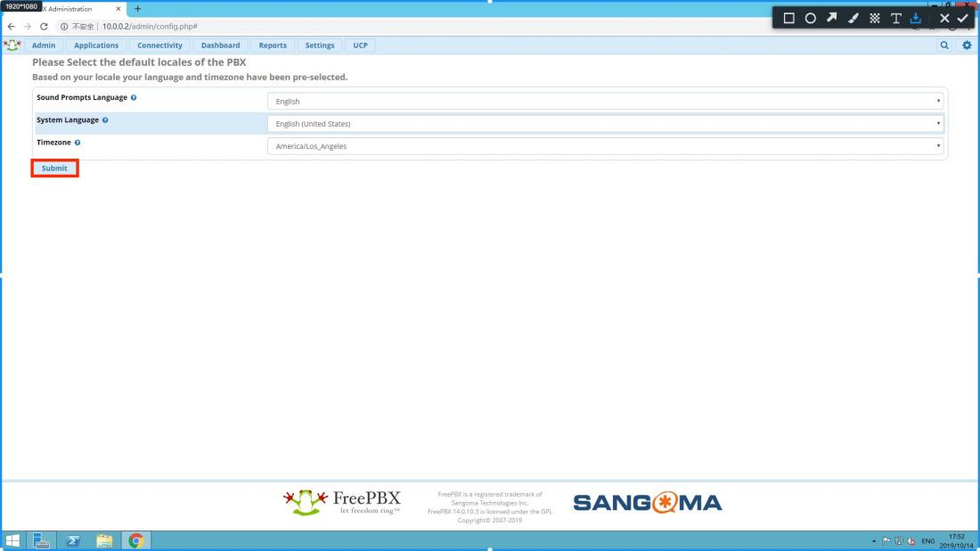The image size is (980, 551).
Task: Select the rectangle annotation tool
Action: [x=788, y=18]
